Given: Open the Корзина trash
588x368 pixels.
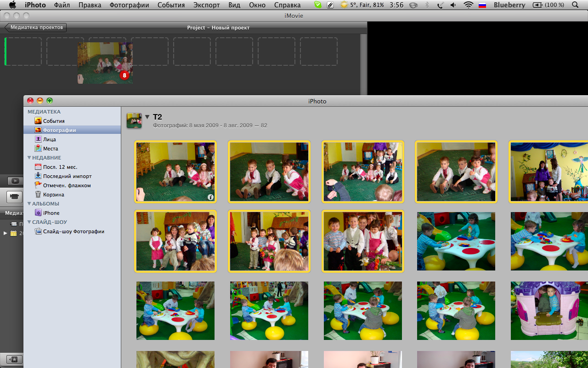Looking at the screenshot, I should pos(53,195).
